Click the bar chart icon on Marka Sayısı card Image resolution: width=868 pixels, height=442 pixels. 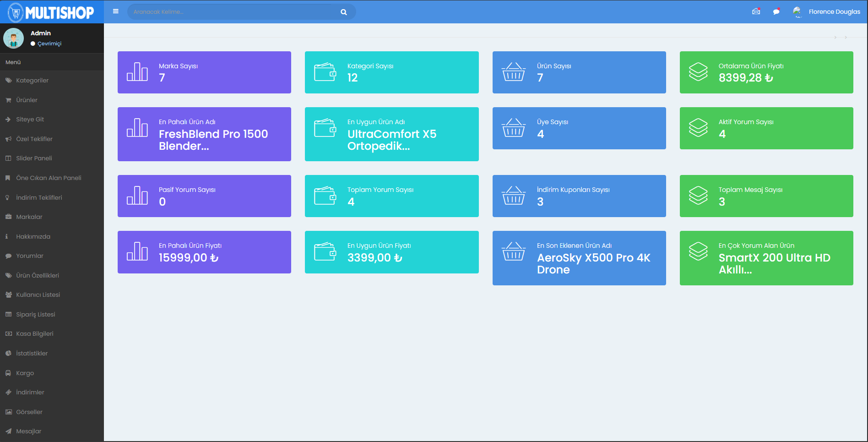[x=137, y=72]
